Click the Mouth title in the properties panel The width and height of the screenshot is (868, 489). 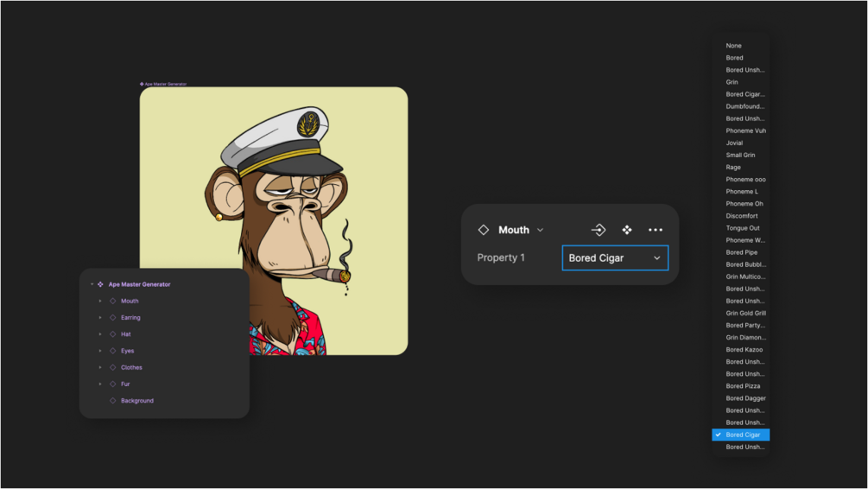[514, 230]
